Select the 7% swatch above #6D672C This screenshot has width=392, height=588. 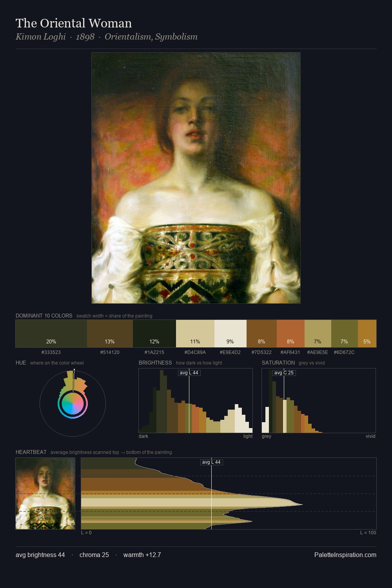(345, 334)
